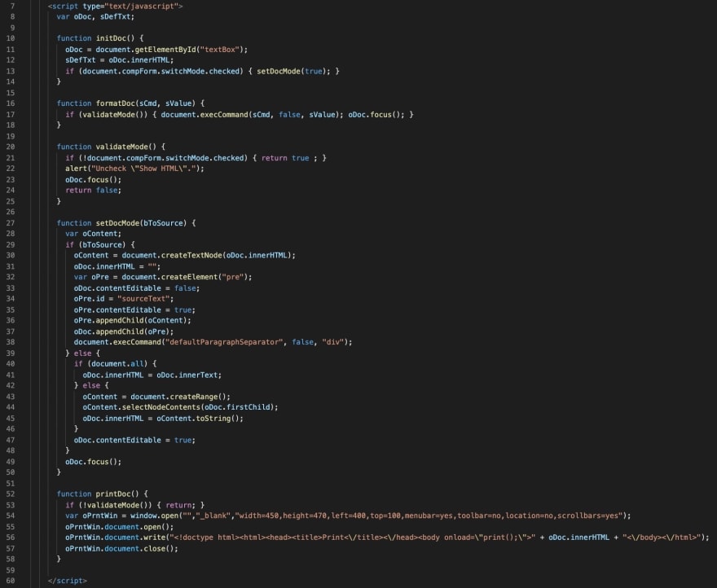Click 'oContent.toString();' line
This screenshot has width=717, height=588.
(200, 419)
